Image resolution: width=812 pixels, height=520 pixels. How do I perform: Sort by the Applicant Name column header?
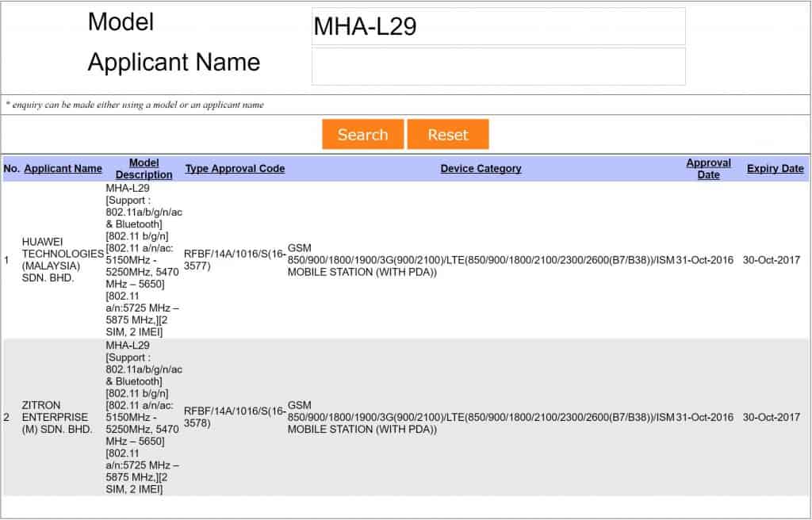(x=63, y=169)
